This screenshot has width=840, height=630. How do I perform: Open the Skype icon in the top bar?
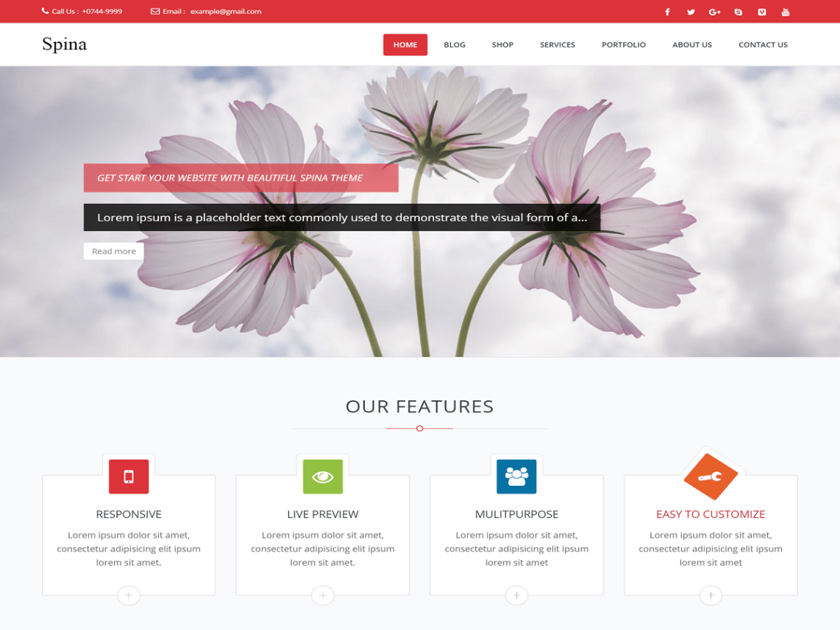(x=738, y=12)
